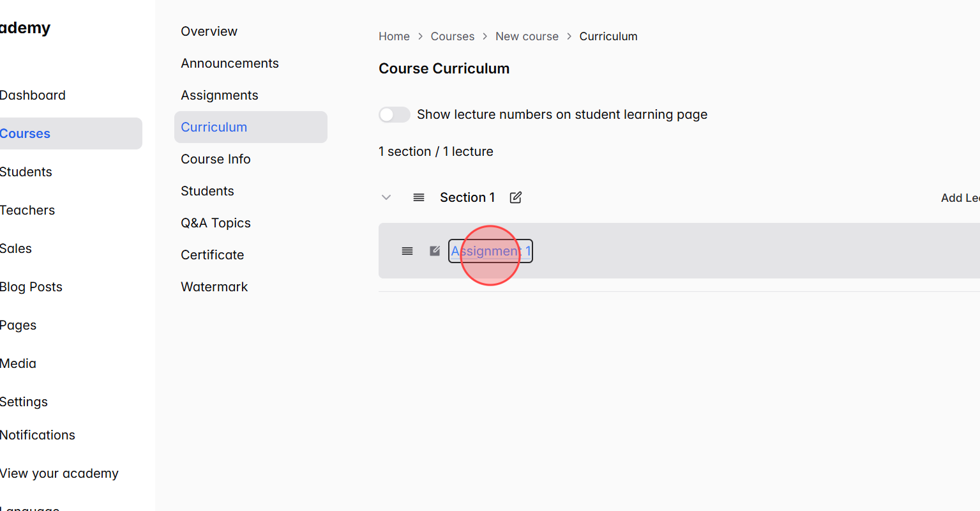The width and height of the screenshot is (980, 511).
Task: Open Settings in the left sidebar
Action: pos(24,401)
